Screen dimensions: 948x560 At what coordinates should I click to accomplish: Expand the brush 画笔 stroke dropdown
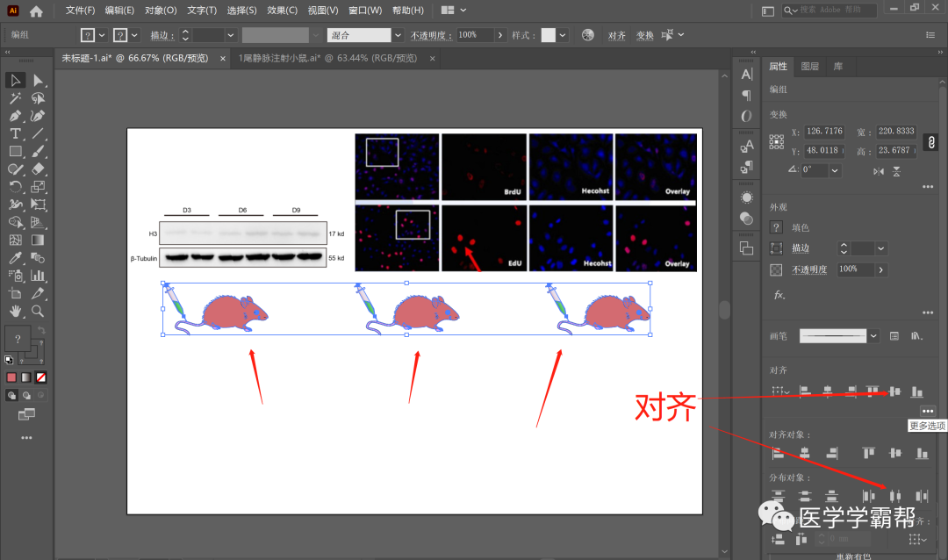(873, 335)
